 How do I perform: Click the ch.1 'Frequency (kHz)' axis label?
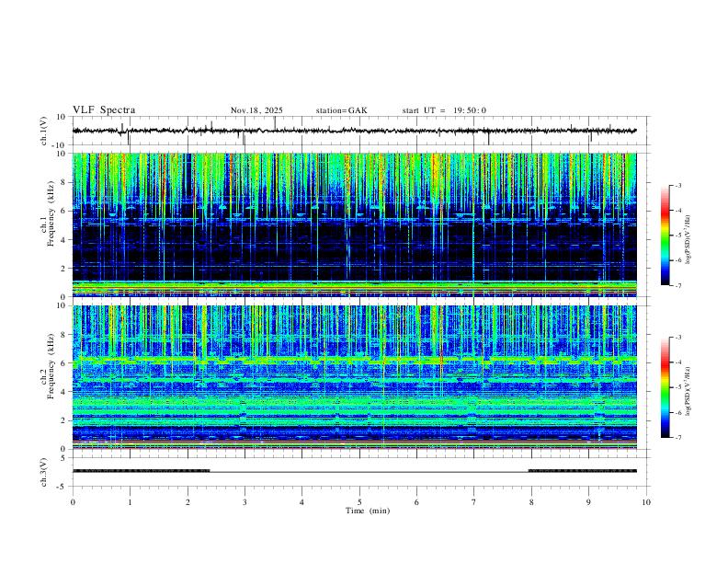(x=51, y=214)
